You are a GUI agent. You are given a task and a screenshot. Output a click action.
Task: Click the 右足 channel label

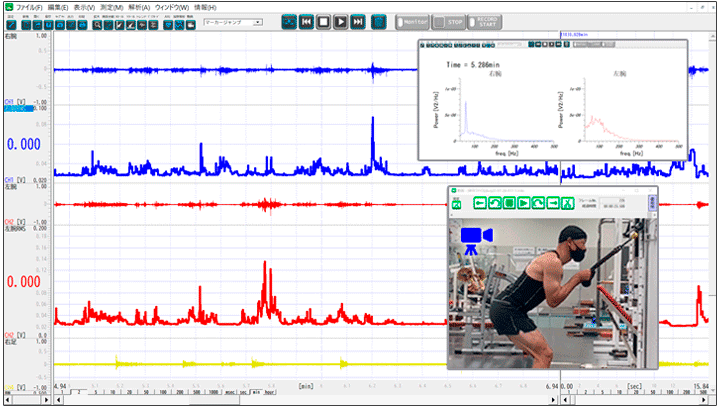coord(11,342)
